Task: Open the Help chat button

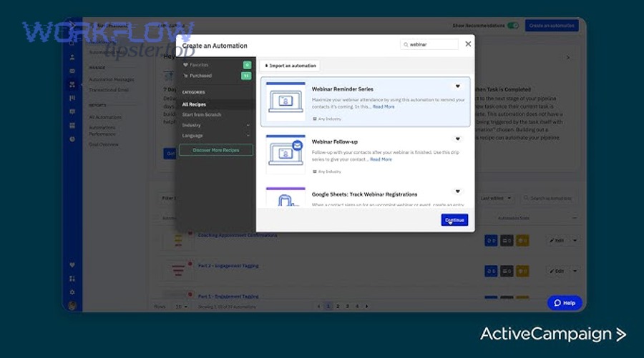Action: pos(565,303)
